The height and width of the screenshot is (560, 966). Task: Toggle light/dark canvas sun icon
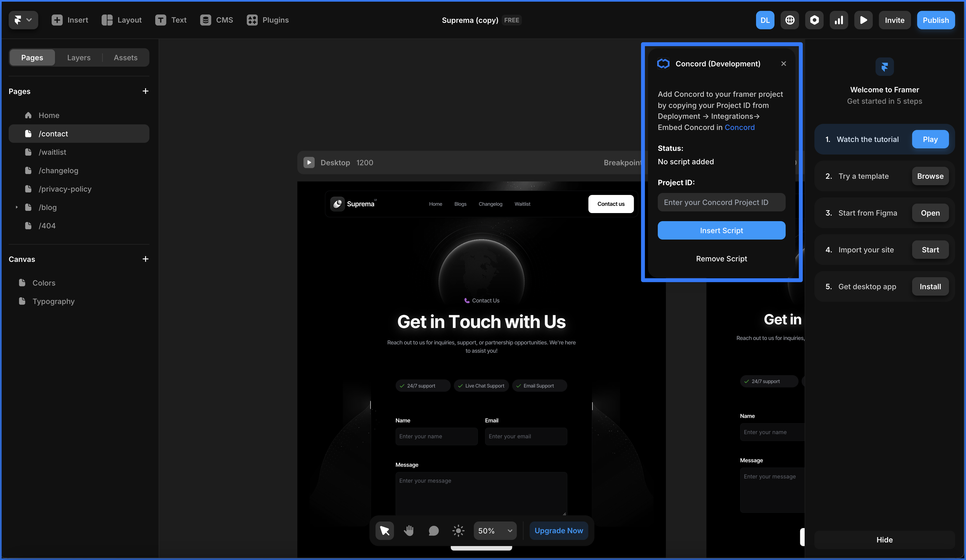pyautogui.click(x=458, y=530)
